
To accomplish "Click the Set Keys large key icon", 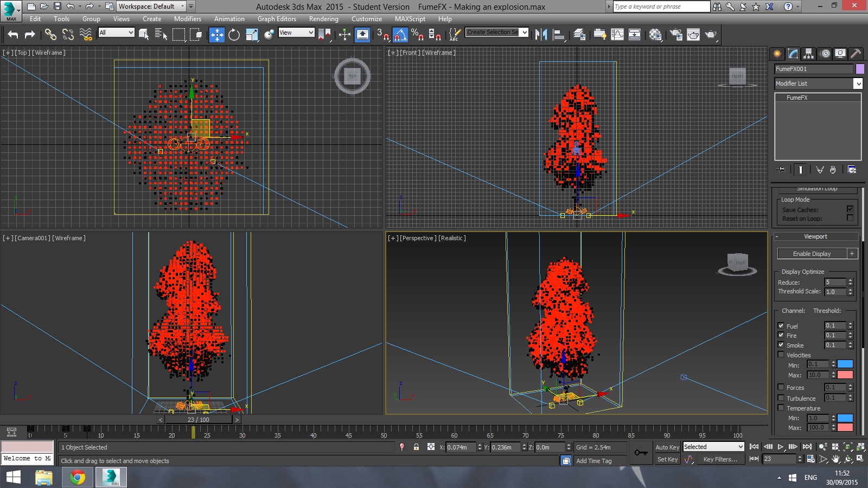I will tap(641, 453).
